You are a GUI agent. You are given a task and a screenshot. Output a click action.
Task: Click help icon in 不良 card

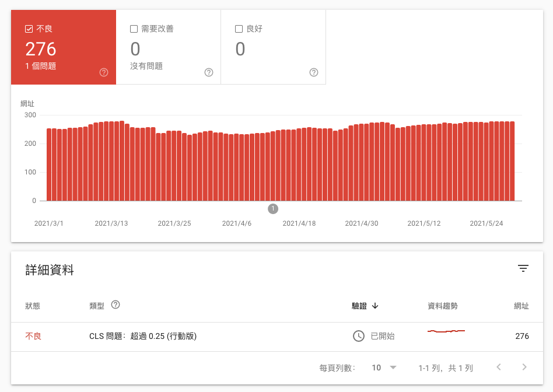point(104,72)
